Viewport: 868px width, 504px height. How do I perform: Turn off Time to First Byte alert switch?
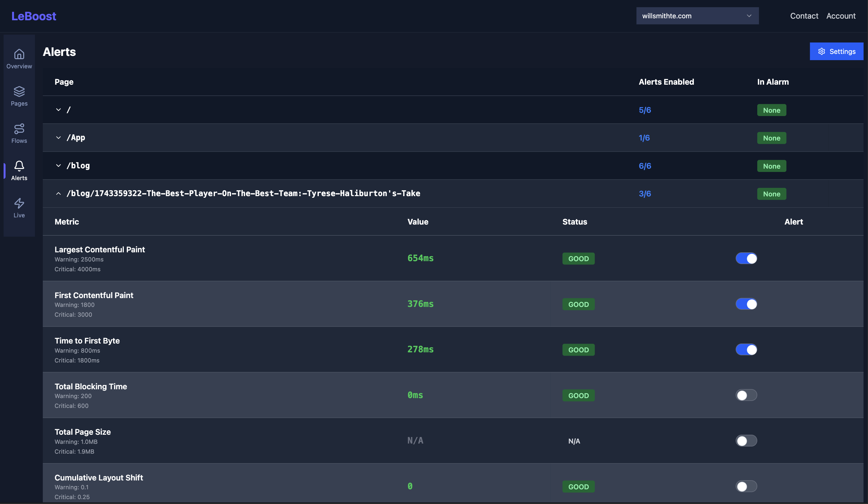click(x=746, y=349)
